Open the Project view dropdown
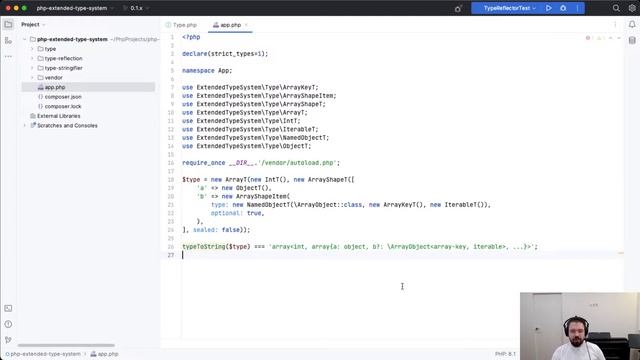Image resolution: width=640 pixels, height=360 pixels. point(33,24)
